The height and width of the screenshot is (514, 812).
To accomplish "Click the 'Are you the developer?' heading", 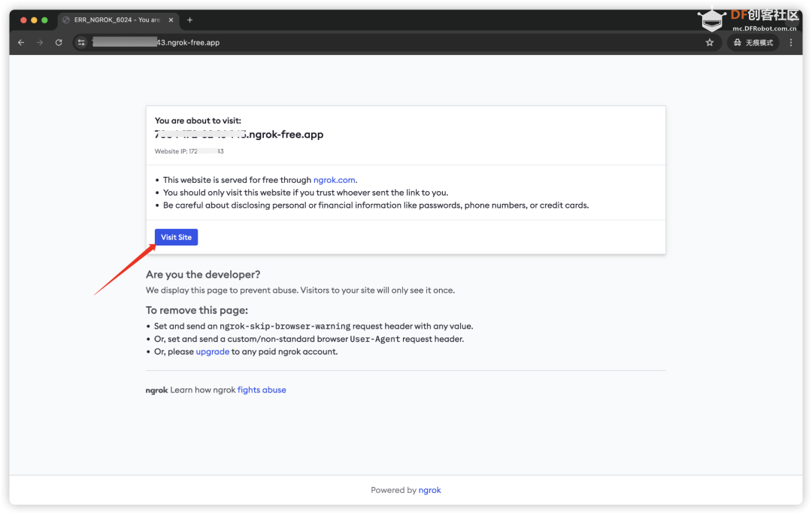I will tap(203, 274).
